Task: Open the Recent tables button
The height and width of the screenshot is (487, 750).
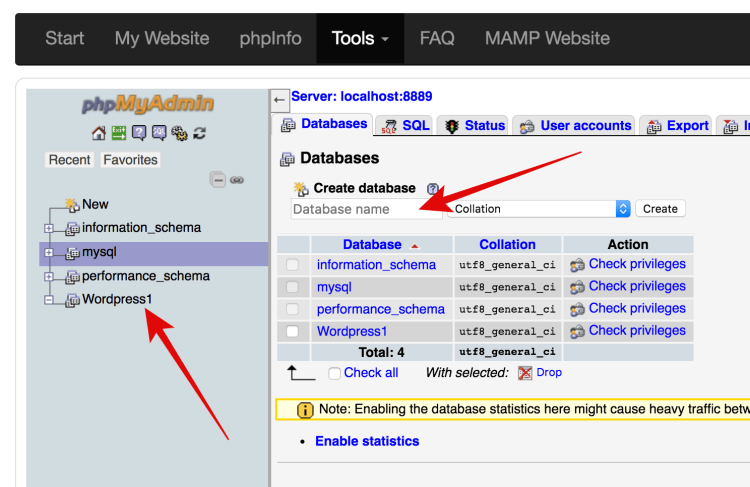Action: 69,160
